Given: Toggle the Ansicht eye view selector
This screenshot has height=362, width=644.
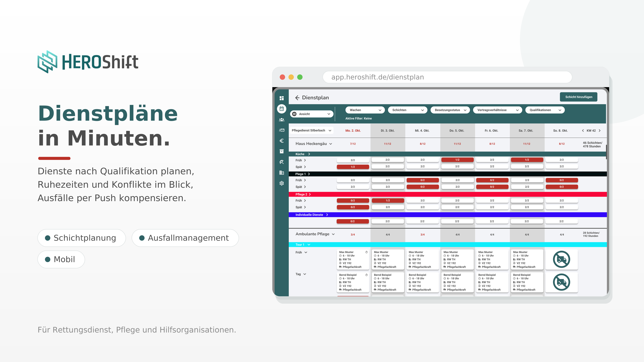Looking at the screenshot, I should click(311, 114).
